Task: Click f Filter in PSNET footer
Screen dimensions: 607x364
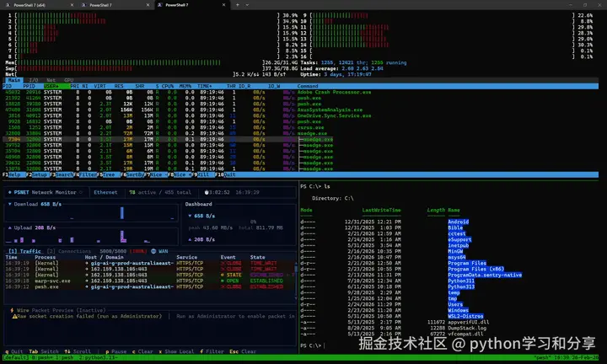Action: pyautogui.click(x=212, y=351)
